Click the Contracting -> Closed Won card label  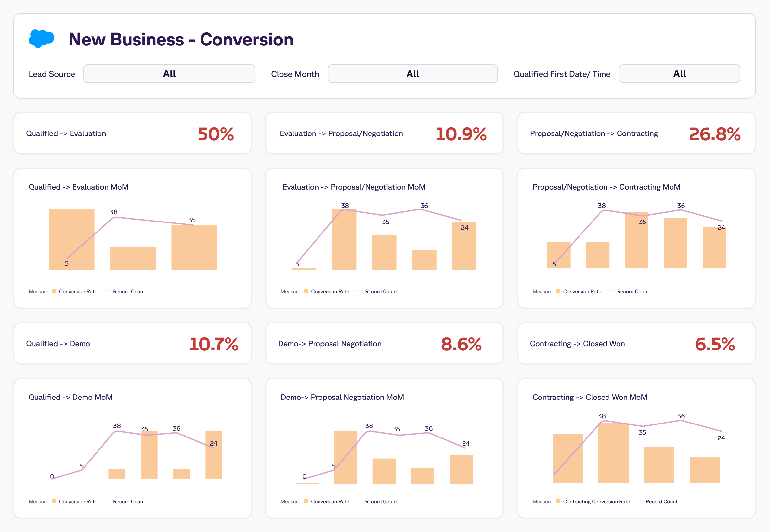point(577,343)
